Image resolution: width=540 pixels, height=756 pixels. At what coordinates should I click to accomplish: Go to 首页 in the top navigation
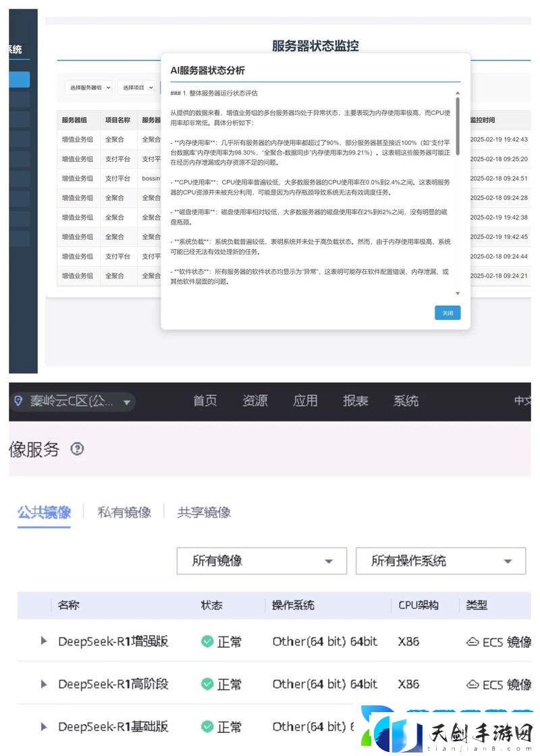point(205,401)
